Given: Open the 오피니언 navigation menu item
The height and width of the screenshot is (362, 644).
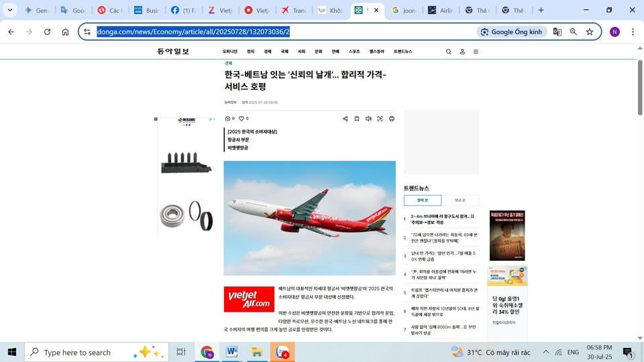Looking at the screenshot, I should point(230,52).
